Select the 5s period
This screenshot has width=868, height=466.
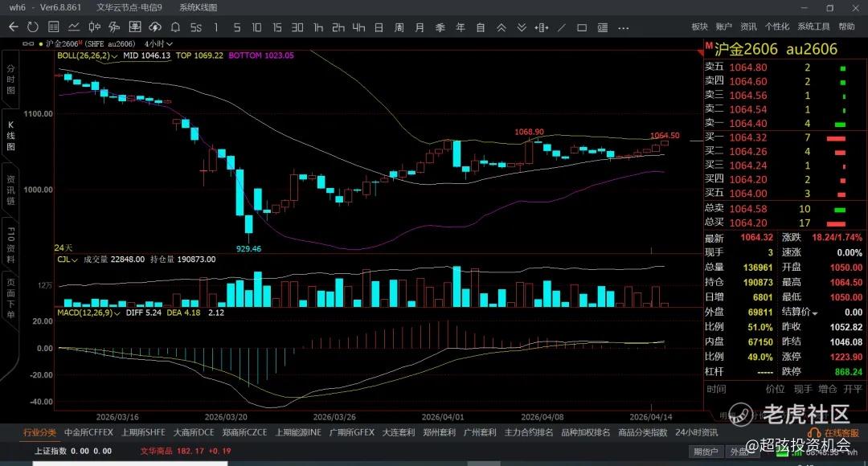(196, 27)
